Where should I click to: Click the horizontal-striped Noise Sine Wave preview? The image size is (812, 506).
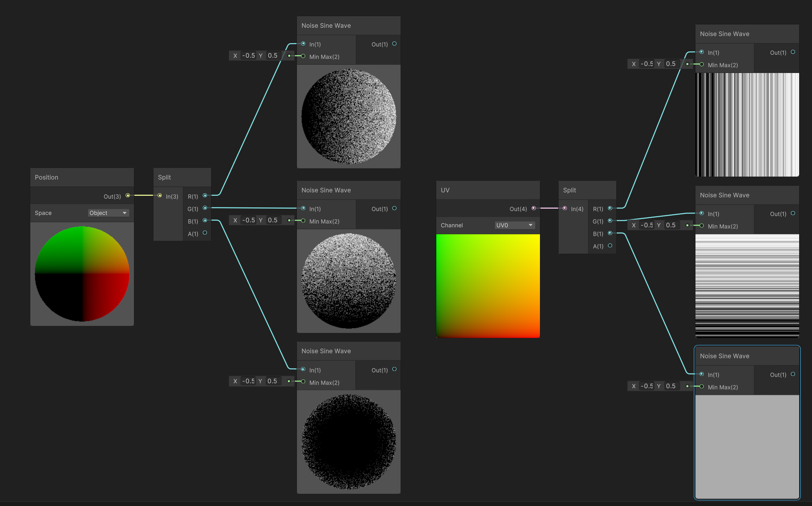click(747, 286)
